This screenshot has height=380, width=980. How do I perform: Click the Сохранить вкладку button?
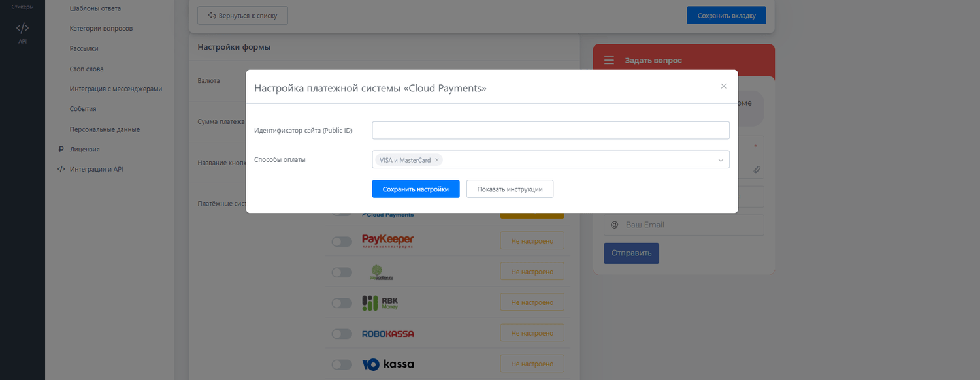(726, 15)
